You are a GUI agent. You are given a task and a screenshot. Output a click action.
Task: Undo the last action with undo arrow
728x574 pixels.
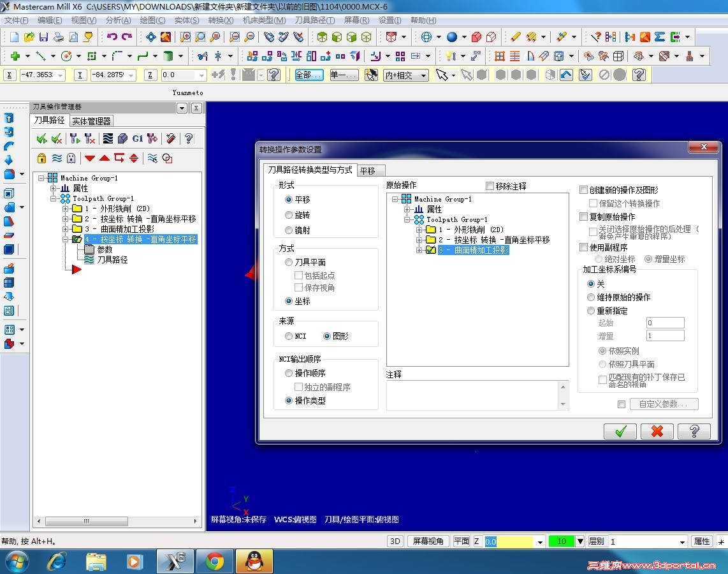click(x=112, y=37)
